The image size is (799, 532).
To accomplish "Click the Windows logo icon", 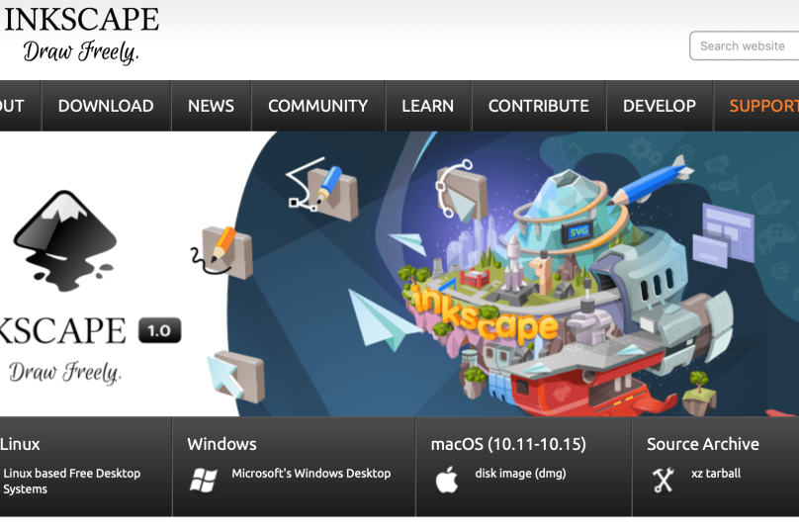I will pos(203,481).
